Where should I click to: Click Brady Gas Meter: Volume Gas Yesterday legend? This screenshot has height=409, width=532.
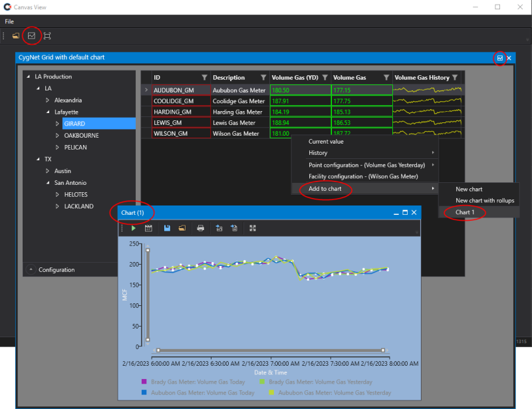[x=321, y=382]
